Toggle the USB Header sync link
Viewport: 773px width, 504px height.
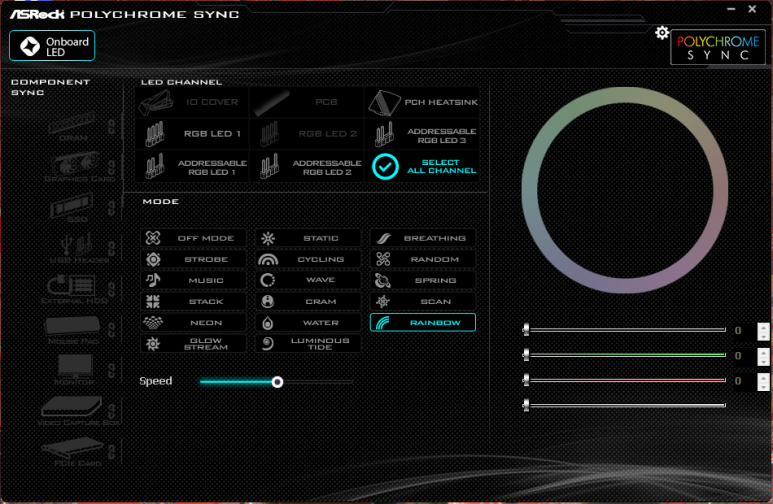(112, 249)
